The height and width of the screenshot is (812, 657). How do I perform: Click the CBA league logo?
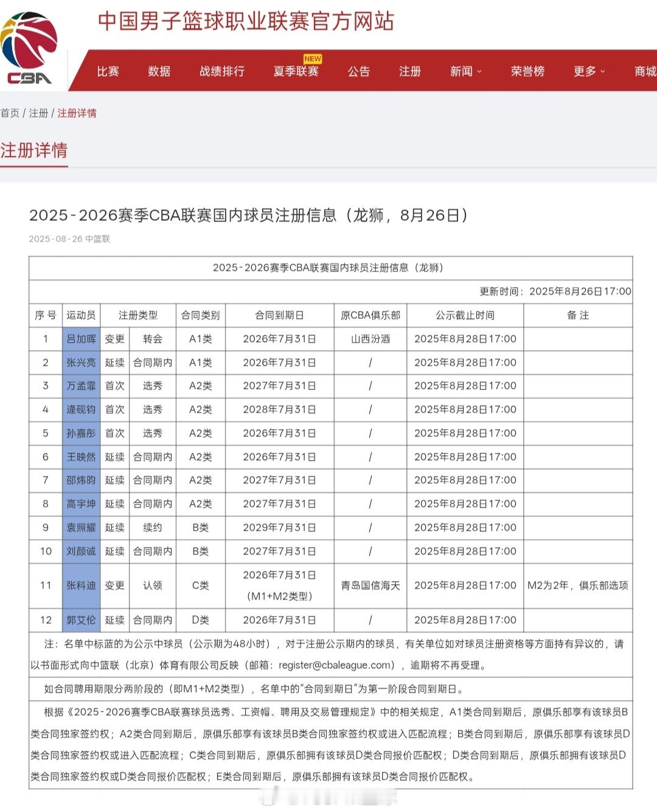(x=29, y=49)
